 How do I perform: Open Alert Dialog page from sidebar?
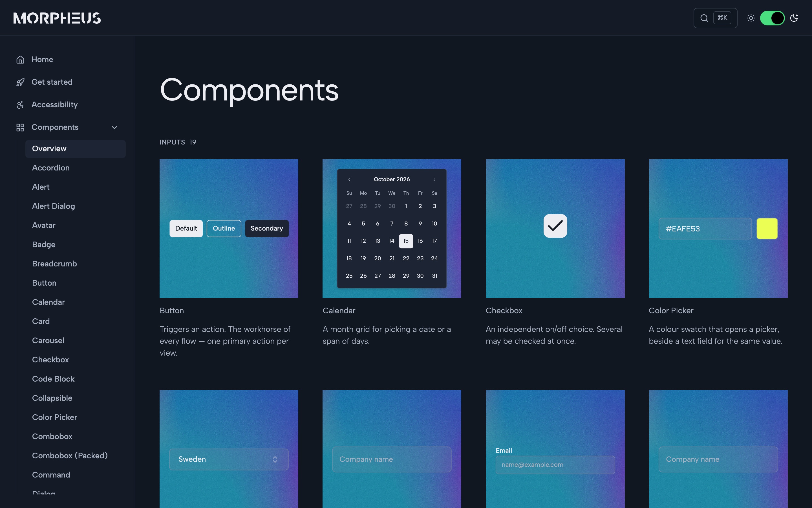tap(53, 206)
